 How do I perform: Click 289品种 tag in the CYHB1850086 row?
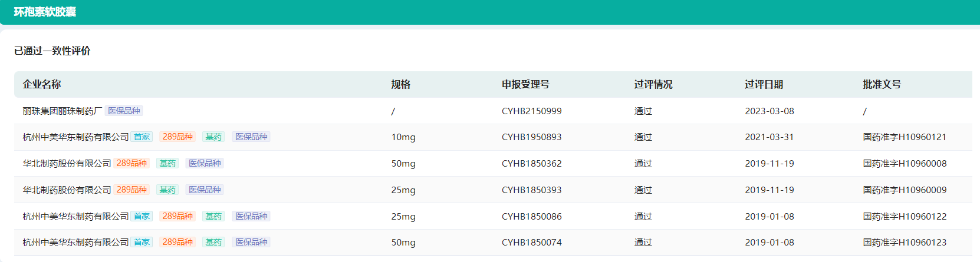177,216
